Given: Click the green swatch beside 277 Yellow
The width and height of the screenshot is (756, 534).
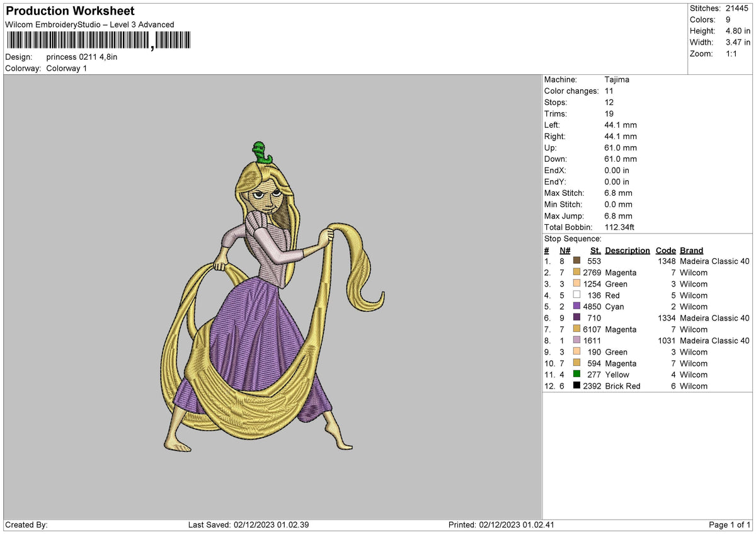Looking at the screenshot, I should click(576, 374).
